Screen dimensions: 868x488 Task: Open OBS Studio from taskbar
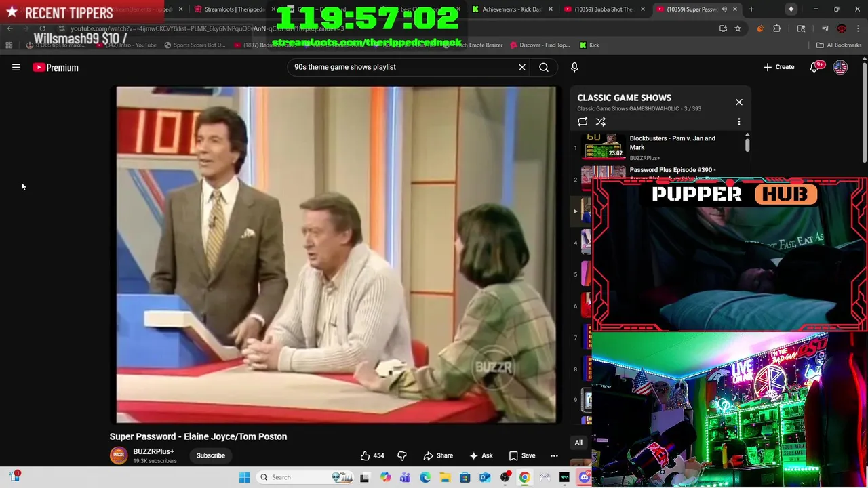click(x=505, y=477)
